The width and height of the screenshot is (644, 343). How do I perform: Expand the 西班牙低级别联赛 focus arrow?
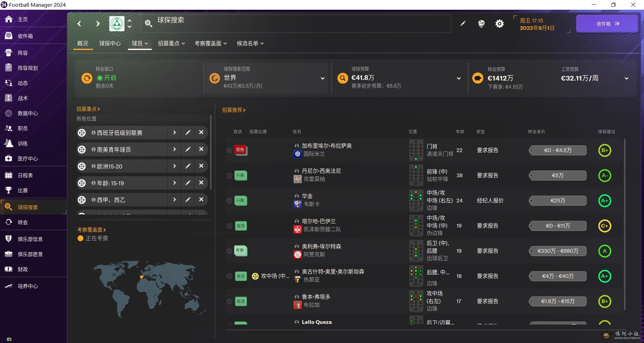tap(174, 133)
